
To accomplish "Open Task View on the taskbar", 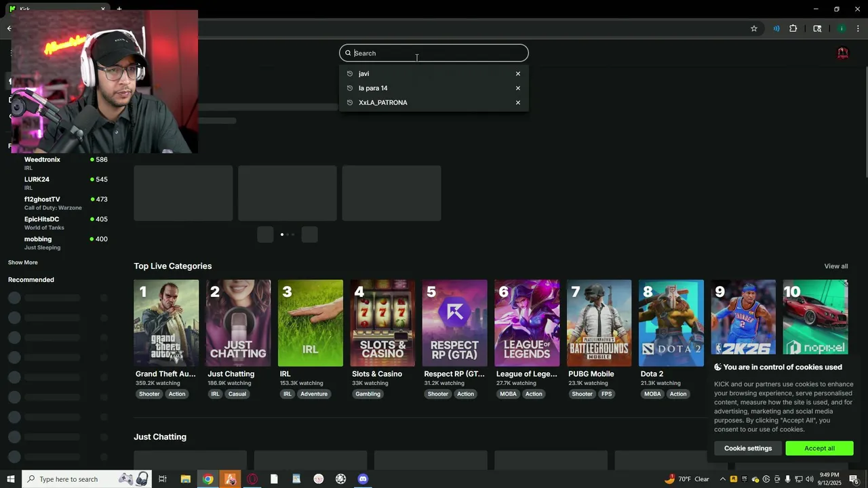I will tap(163, 479).
